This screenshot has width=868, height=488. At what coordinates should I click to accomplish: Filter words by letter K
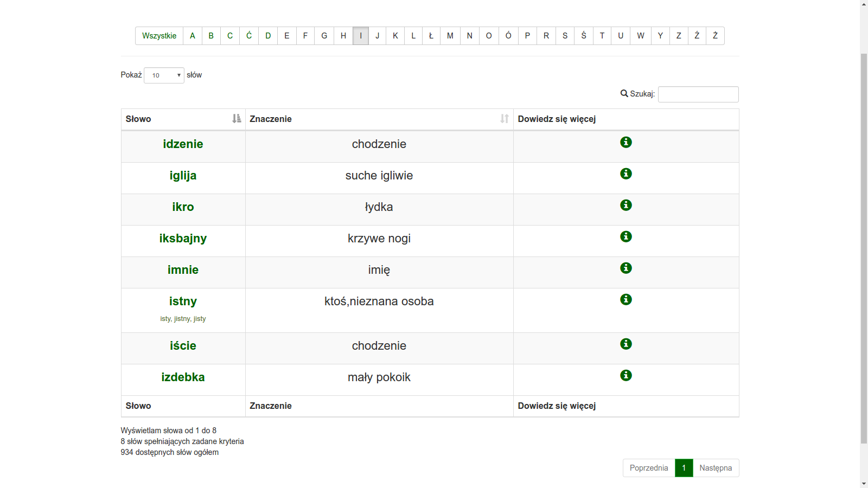pyautogui.click(x=395, y=36)
